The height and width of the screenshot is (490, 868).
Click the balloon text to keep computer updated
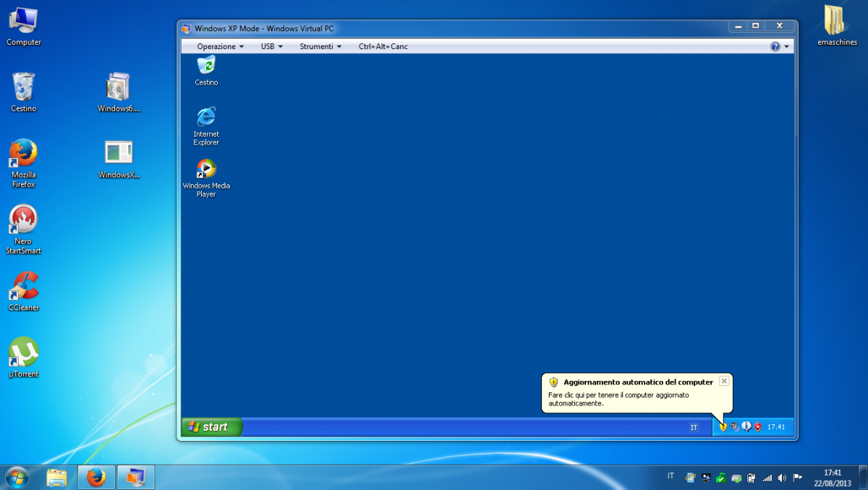click(618, 400)
